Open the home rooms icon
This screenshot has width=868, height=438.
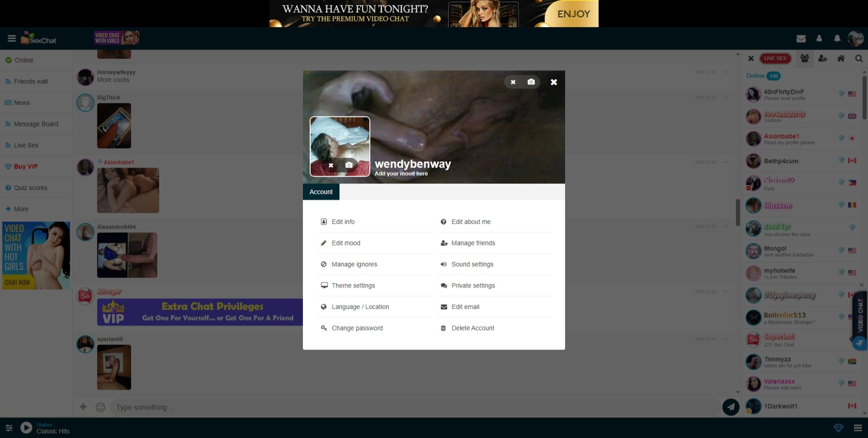coord(841,58)
